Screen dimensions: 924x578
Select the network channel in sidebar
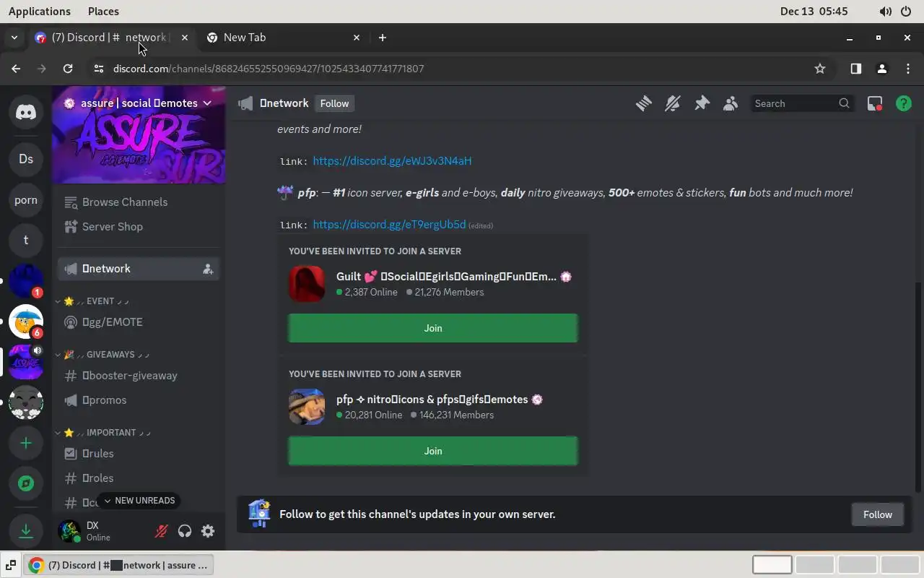[139, 269]
